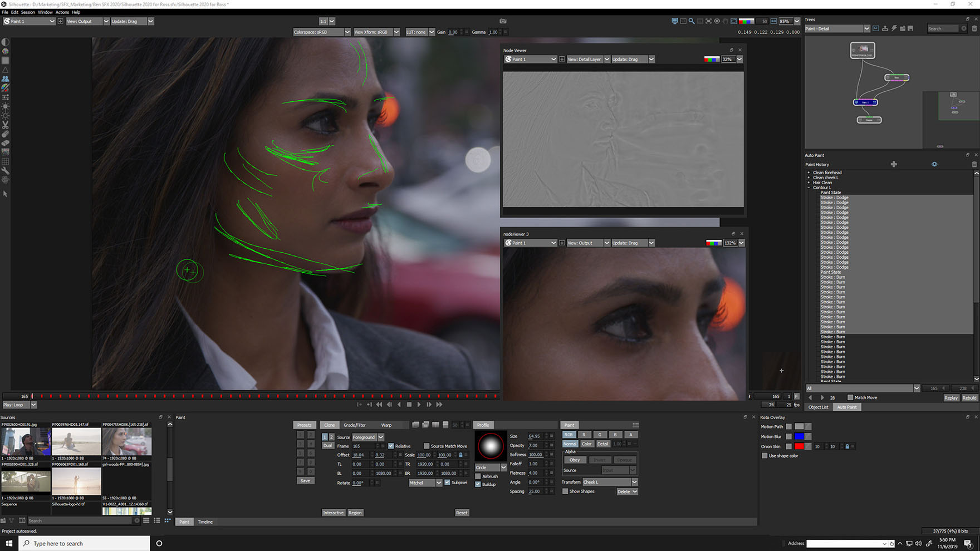
Task: Select the Cut scissors tool in left toolbar
Action: click(5, 125)
